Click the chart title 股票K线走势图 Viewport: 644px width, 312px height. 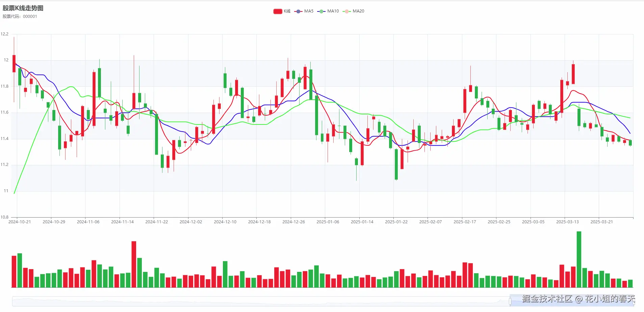[23, 8]
